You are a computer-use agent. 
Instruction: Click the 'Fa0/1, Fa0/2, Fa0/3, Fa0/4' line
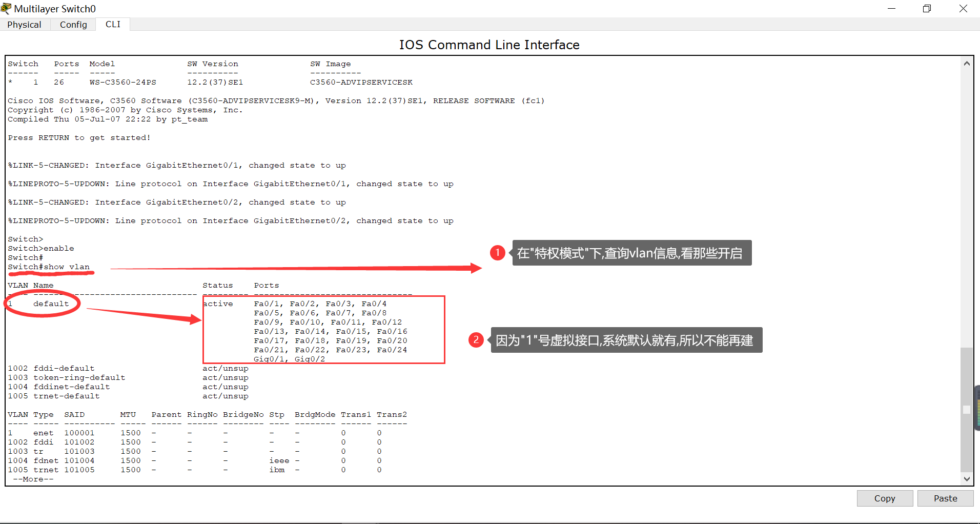coord(320,304)
